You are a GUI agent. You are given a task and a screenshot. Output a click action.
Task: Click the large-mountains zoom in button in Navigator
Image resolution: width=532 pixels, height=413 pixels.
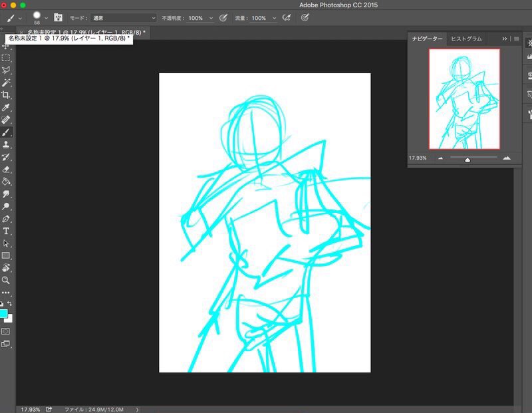507,158
